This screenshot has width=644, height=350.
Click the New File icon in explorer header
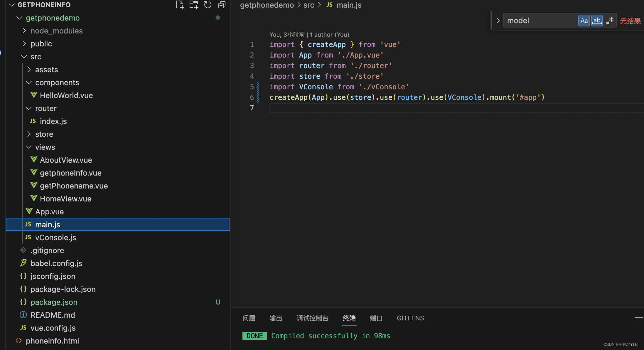[180, 5]
